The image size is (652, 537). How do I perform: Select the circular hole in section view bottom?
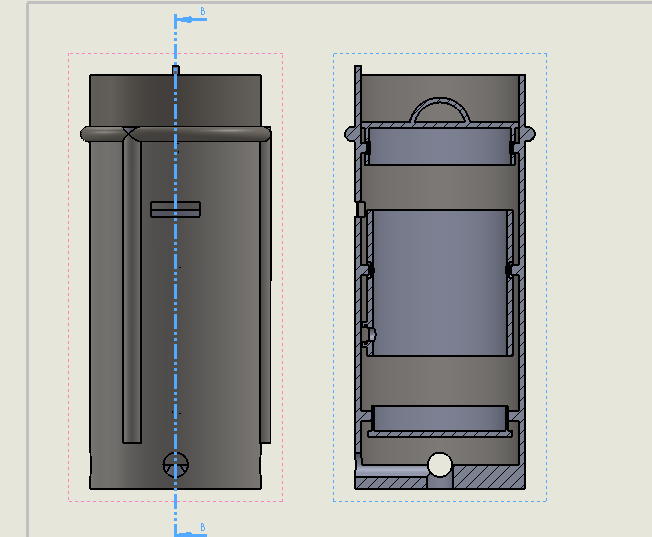440,464
